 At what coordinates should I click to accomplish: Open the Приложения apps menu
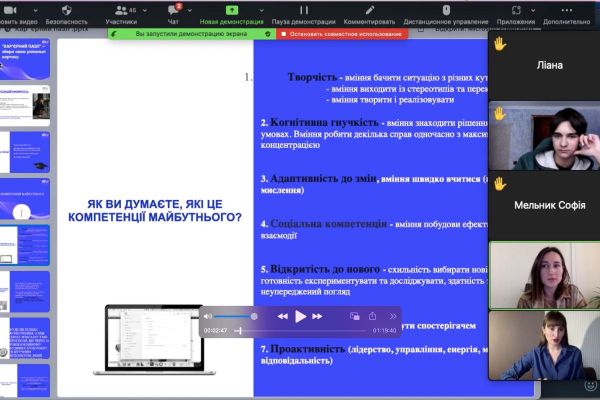pos(515,9)
